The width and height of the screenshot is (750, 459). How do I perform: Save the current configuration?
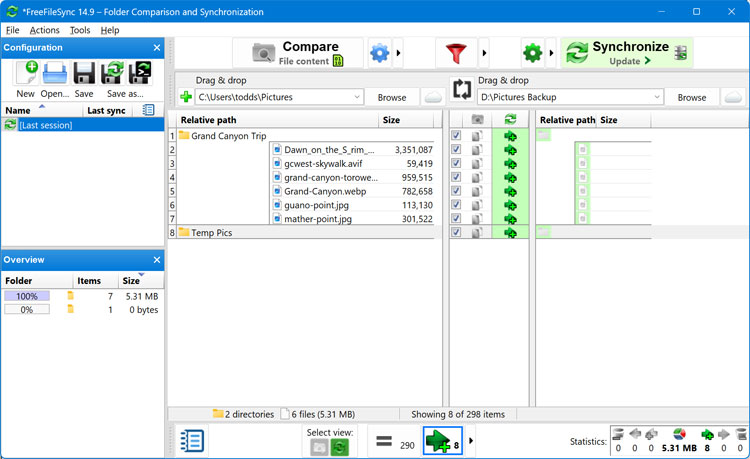[84, 79]
